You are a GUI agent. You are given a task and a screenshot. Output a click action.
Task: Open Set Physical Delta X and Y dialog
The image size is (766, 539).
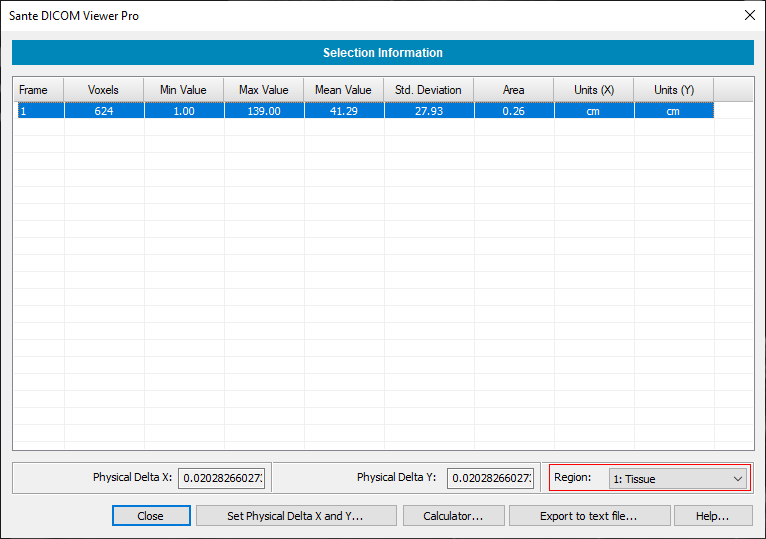pos(294,516)
